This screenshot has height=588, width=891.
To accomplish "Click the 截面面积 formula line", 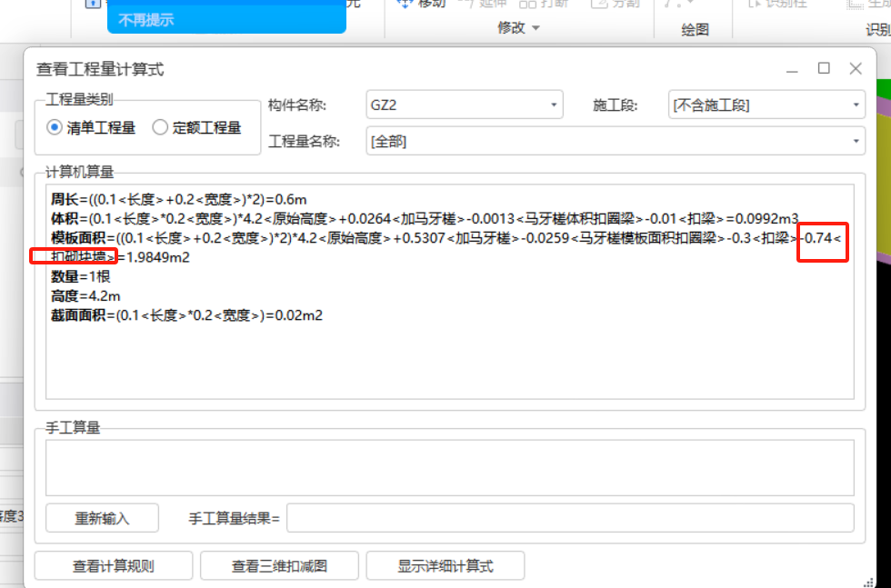I will click(x=186, y=314).
